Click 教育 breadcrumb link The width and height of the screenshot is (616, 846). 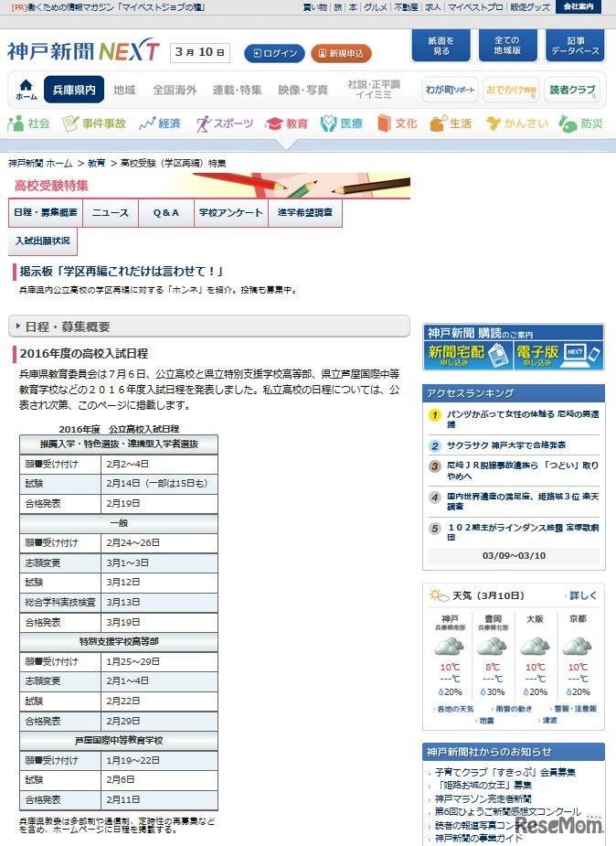[x=97, y=163]
